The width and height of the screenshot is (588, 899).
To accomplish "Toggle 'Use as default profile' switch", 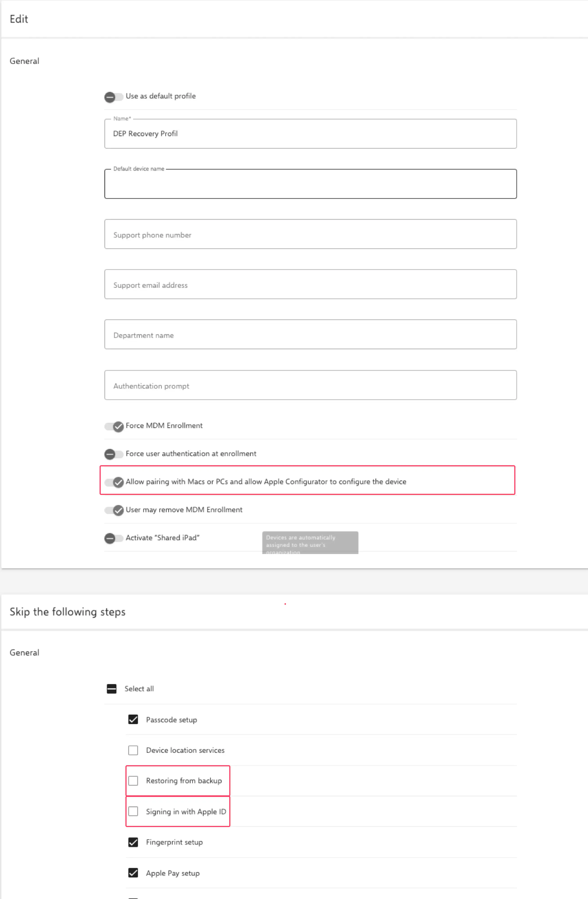I will point(113,97).
